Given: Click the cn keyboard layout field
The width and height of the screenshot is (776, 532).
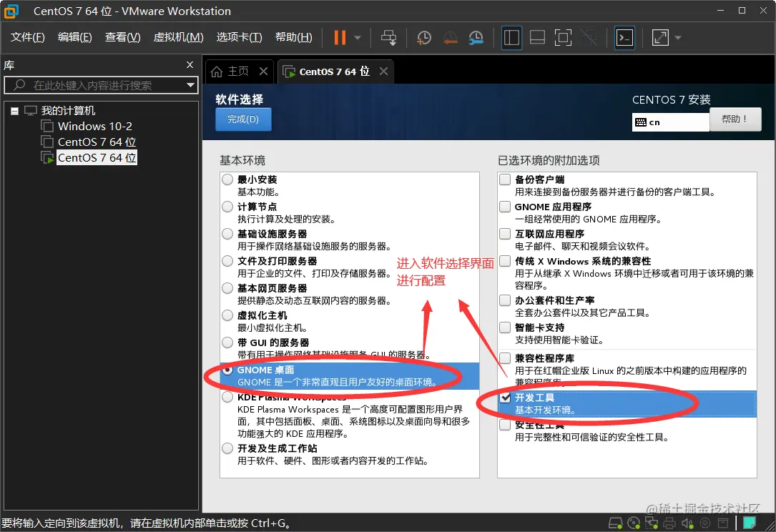Looking at the screenshot, I should coord(671,122).
